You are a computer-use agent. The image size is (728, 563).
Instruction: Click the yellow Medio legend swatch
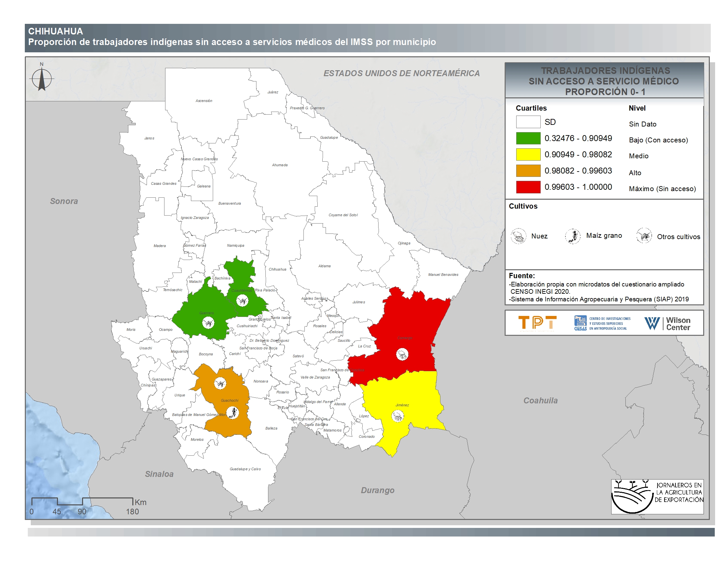coord(528,154)
